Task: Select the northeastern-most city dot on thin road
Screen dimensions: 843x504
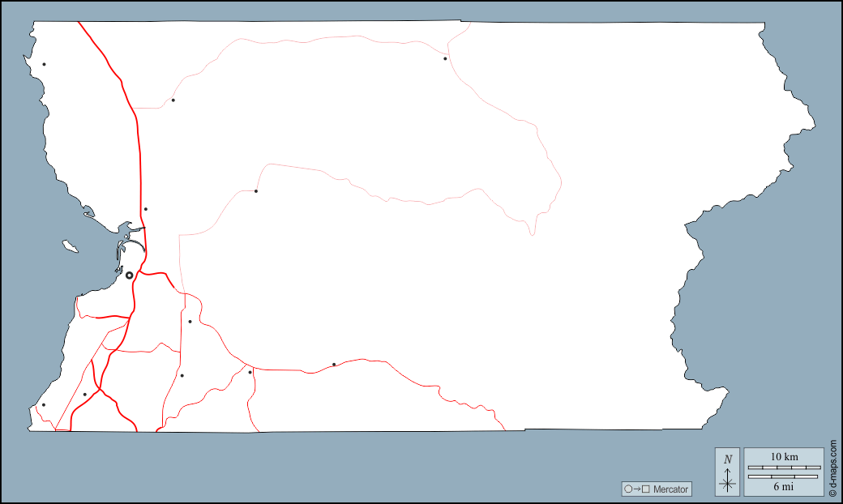Action: click(445, 58)
